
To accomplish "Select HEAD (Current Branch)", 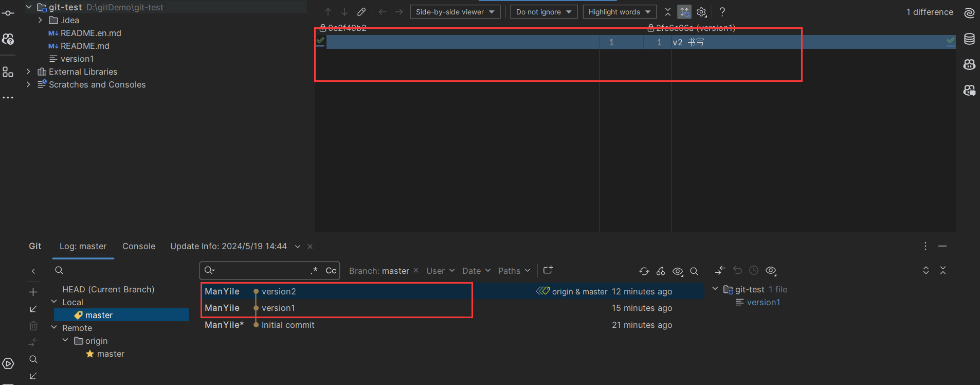I will pos(108,289).
